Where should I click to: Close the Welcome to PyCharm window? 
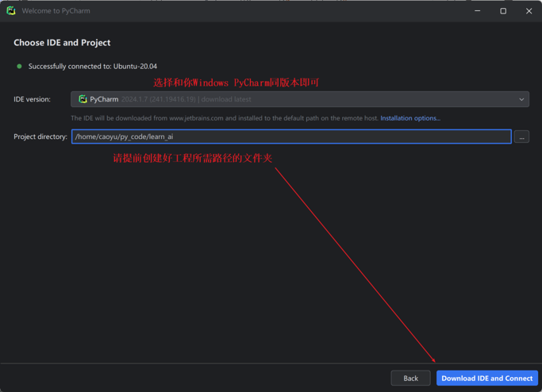pos(529,11)
